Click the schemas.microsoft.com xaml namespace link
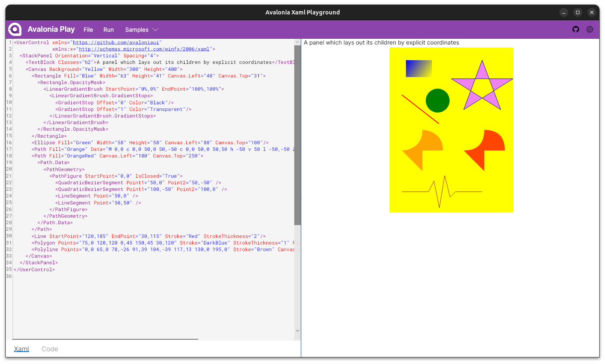Screen dimensions: 605x364 [144, 49]
